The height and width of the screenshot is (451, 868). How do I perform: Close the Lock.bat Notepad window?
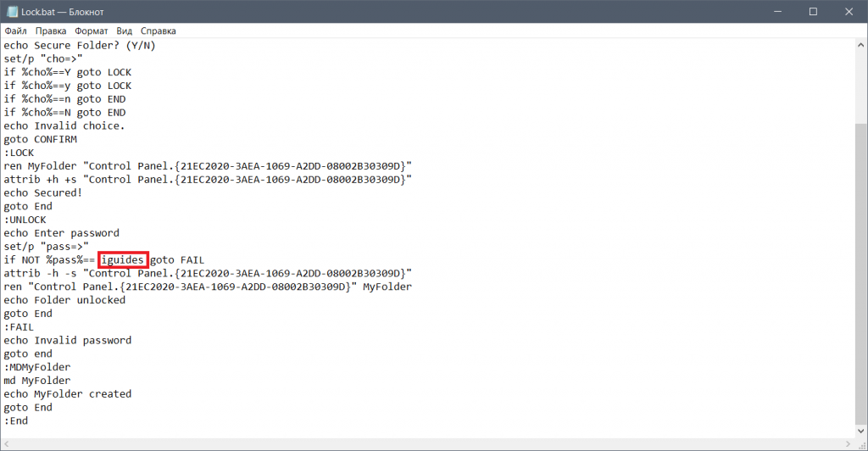pyautogui.click(x=849, y=12)
